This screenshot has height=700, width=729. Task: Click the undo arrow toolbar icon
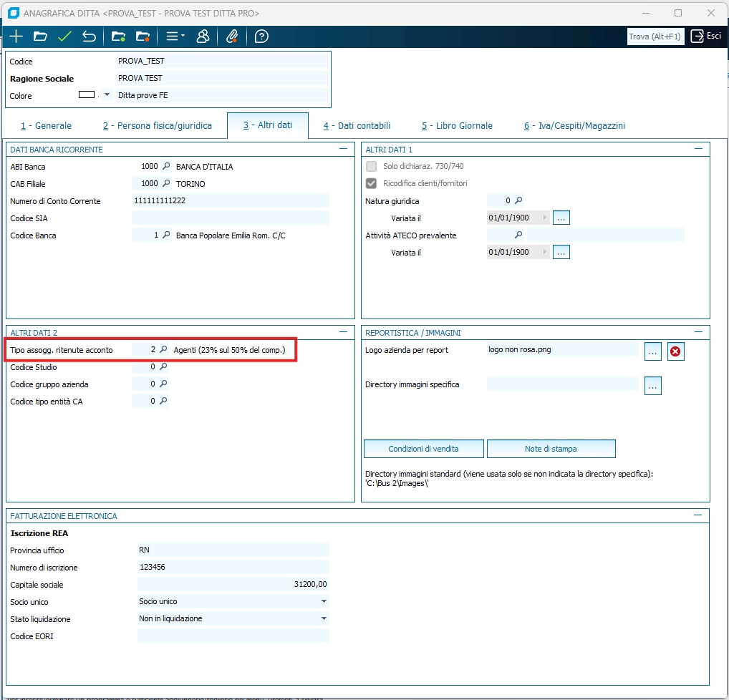click(89, 37)
